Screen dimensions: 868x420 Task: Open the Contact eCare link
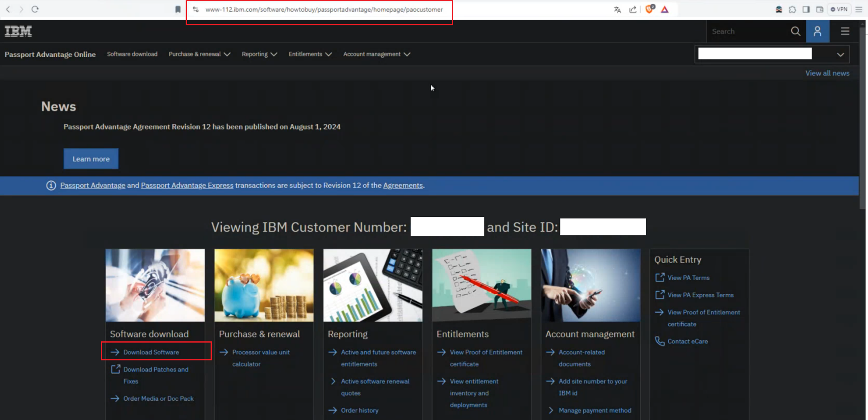(687, 342)
